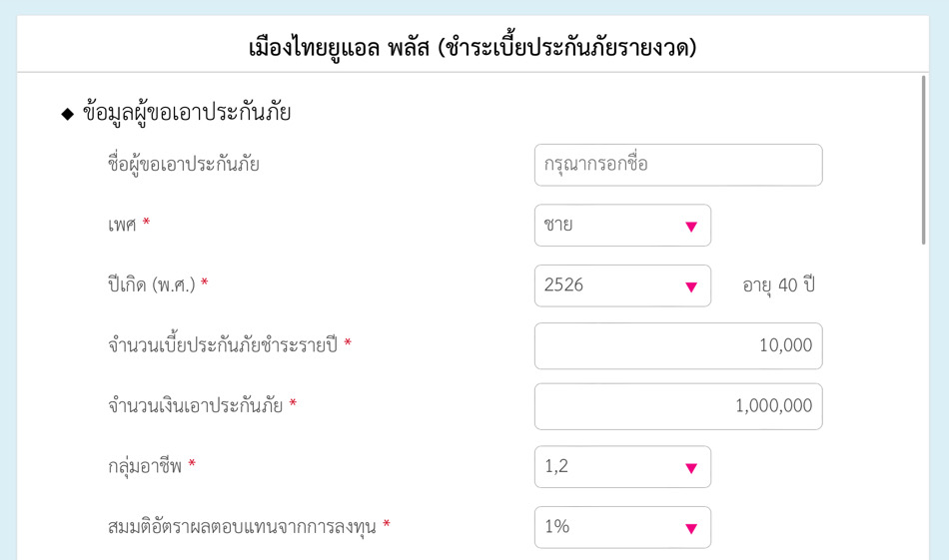Click the diamond bullet beside the applicant information heading
The height and width of the screenshot is (560, 949).
pyautogui.click(x=68, y=114)
